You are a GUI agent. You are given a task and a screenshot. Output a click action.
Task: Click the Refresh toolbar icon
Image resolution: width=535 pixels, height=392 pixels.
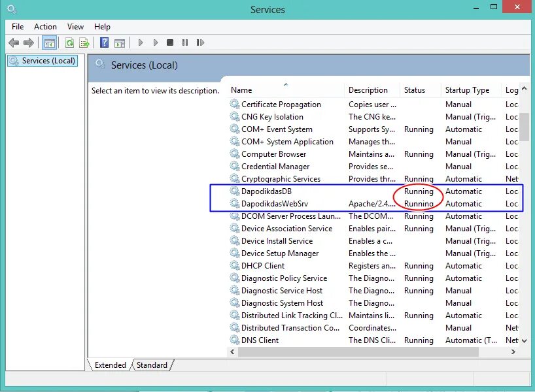(69, 43)
